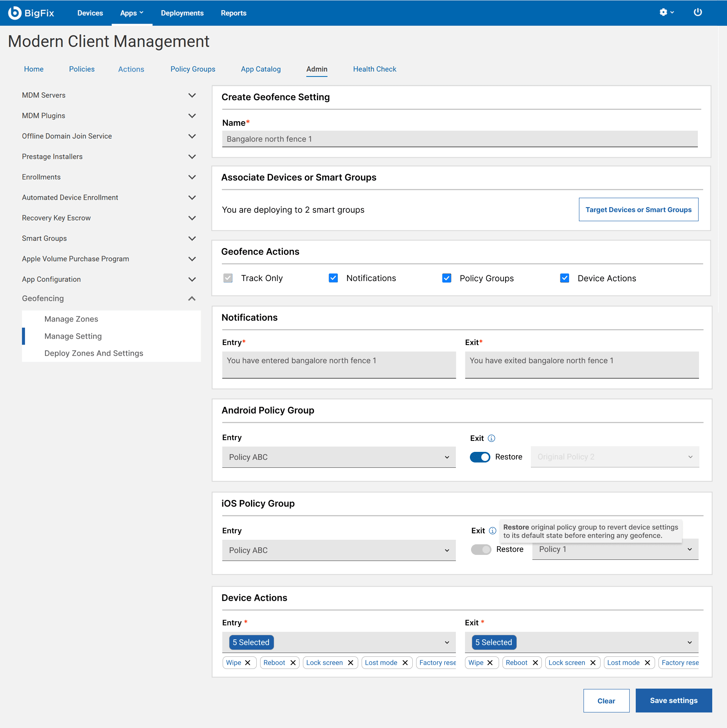Click the Entry notification text field
727x728 pixels.
339,365
